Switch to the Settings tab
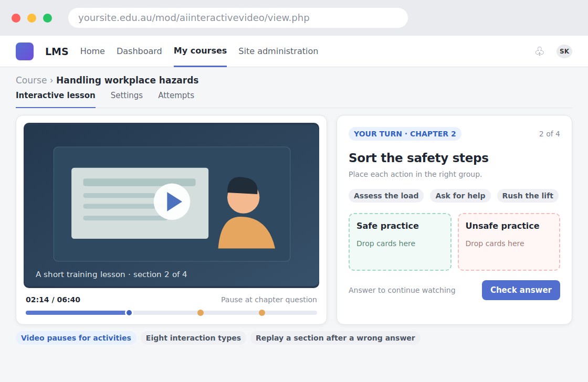 127,95
